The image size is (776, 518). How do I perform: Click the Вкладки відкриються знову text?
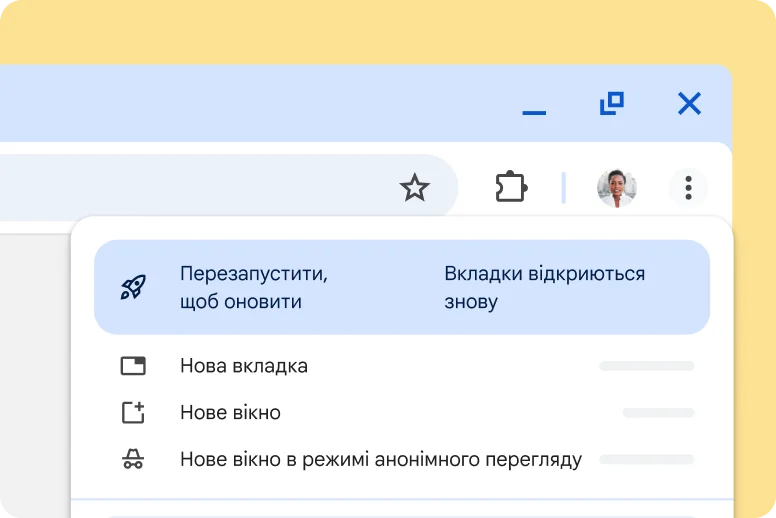pos(544,287)
